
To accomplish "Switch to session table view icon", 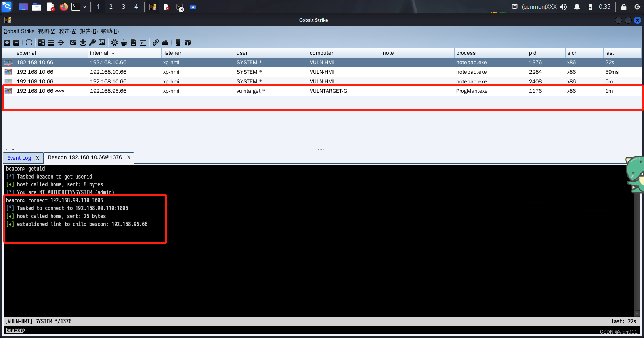I will 51,42.
